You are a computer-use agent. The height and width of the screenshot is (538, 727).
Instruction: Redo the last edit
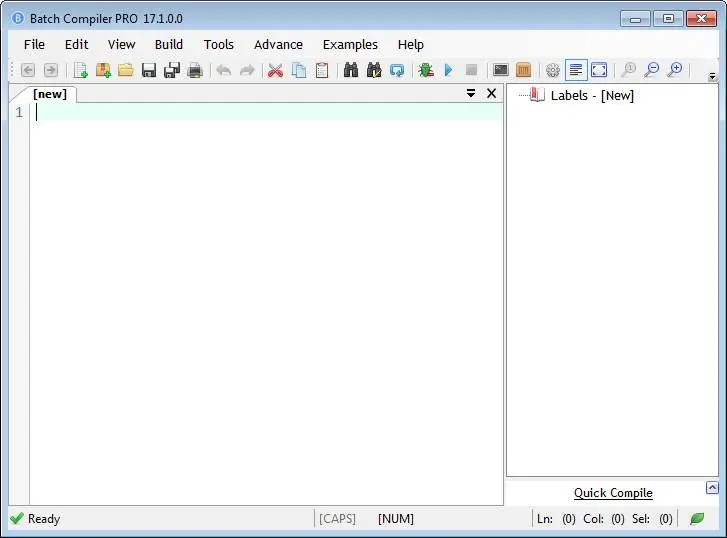point(247,70)
